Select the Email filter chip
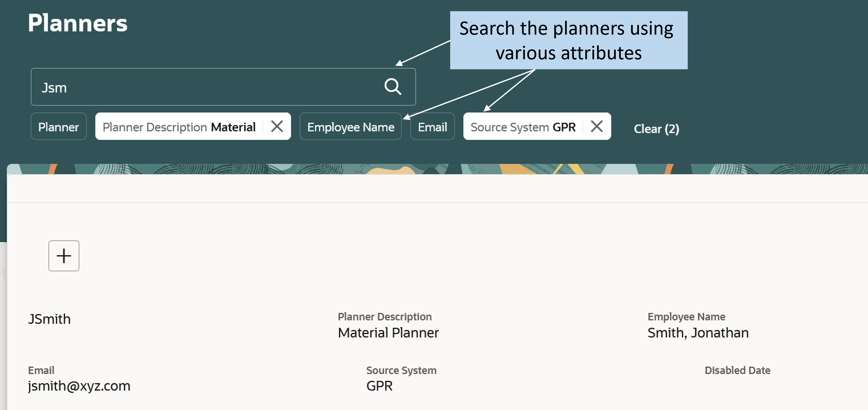This screenshot has height=410, width=868. coord(432,126)
